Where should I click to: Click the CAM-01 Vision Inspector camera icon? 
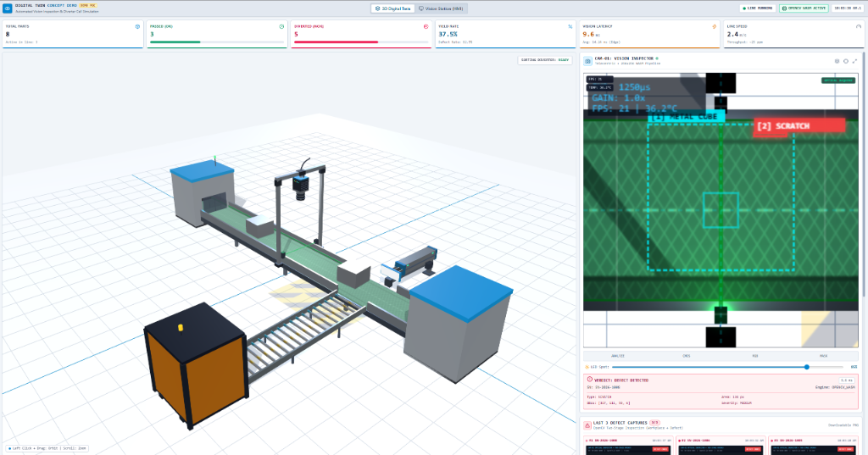coord(588,61)
